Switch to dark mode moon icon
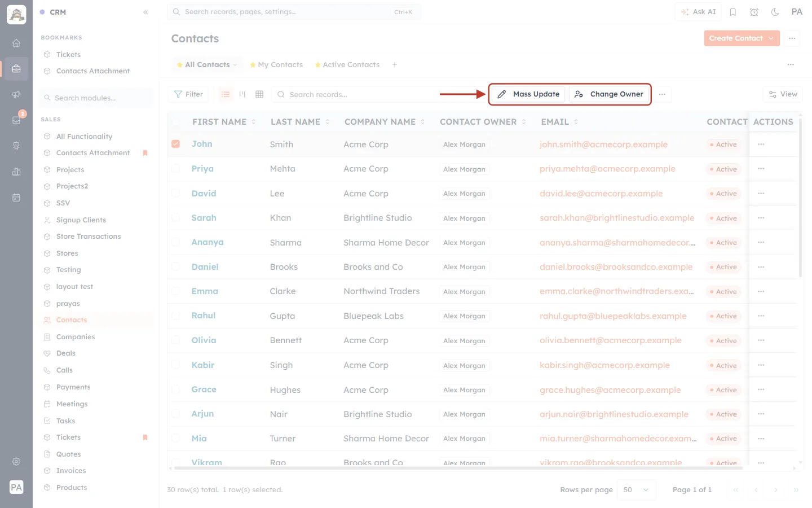812x508 pixels. pyautogui.click(x=775, y=12)
